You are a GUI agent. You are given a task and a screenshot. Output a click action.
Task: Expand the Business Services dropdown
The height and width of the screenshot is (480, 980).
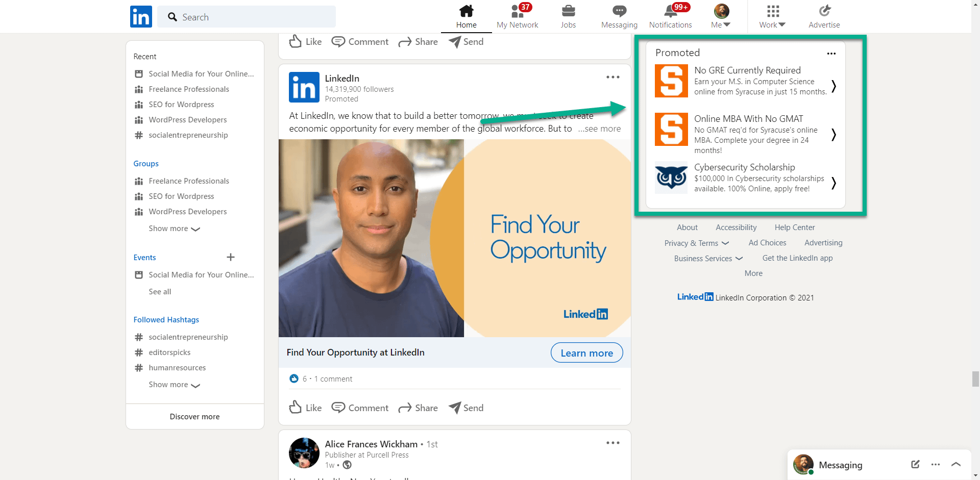[708, 259]
